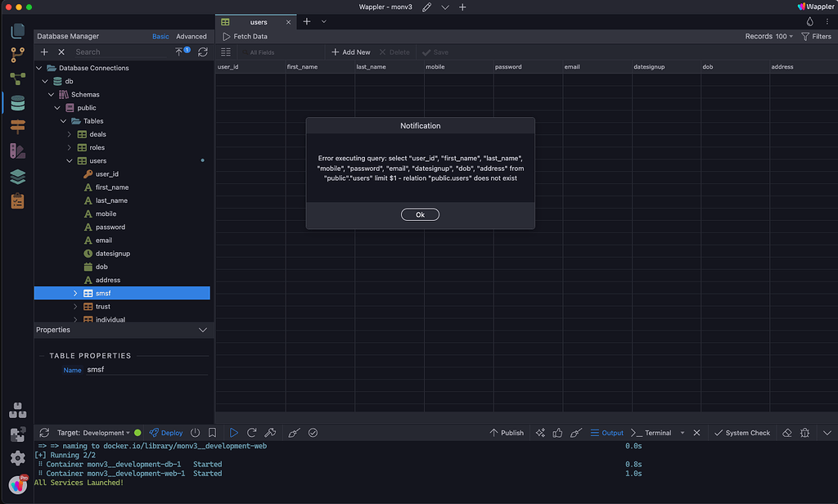Expand the deals table node
838x504 pixels.
[70, 134]
